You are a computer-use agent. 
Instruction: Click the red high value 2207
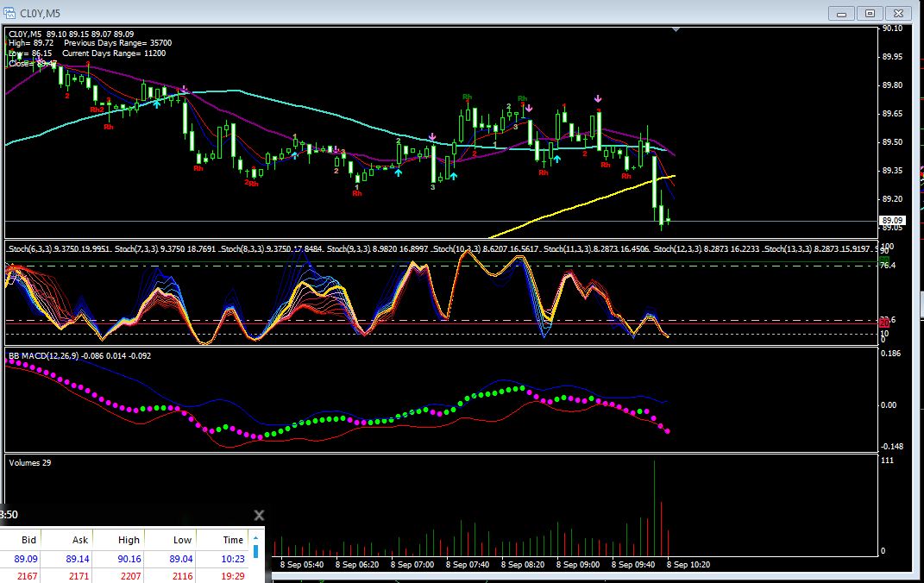click(x=130, y=576)
